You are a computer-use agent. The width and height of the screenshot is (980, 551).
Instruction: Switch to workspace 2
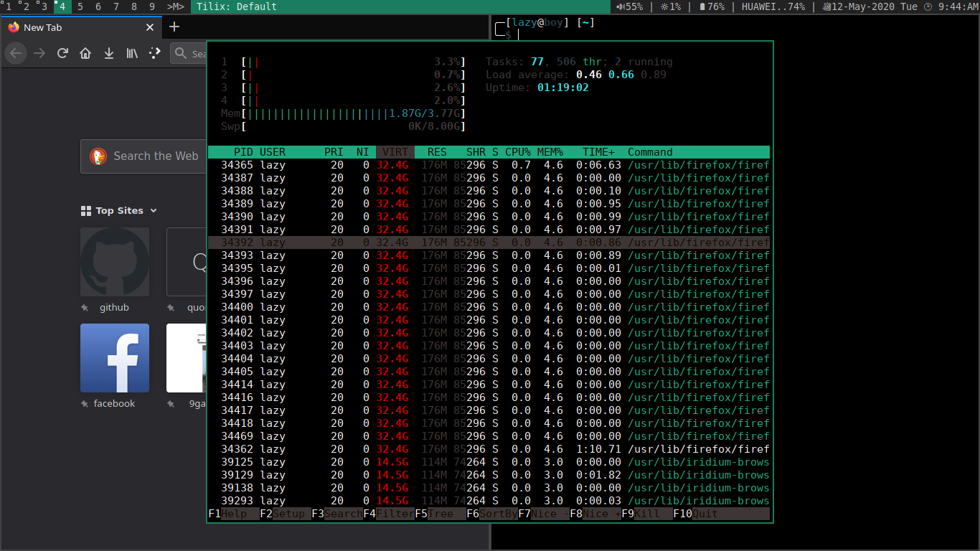click(27, 6)
